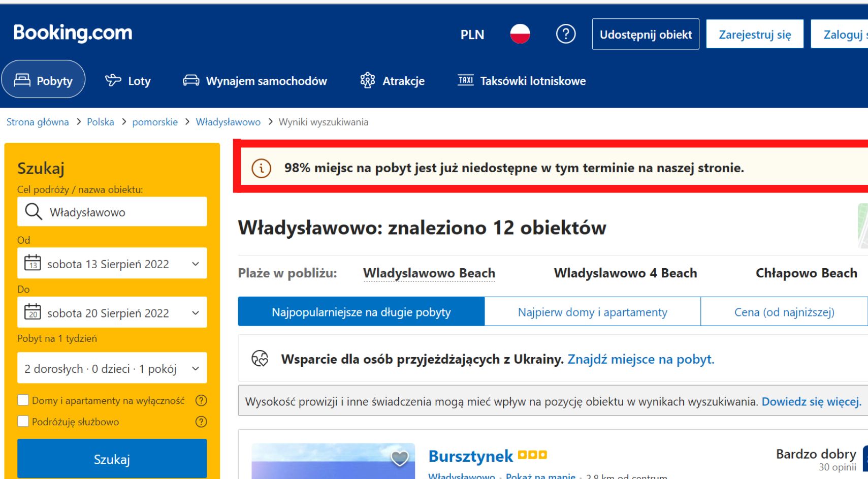Open Strona główna breadcrumb link
868x479 pixels.
tap(38, 122)
